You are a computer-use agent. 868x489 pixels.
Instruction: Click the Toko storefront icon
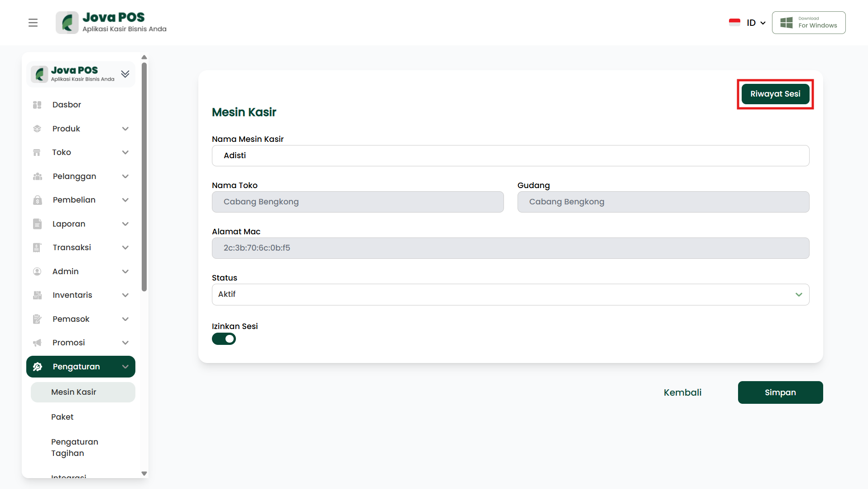[x=37, y=153]
